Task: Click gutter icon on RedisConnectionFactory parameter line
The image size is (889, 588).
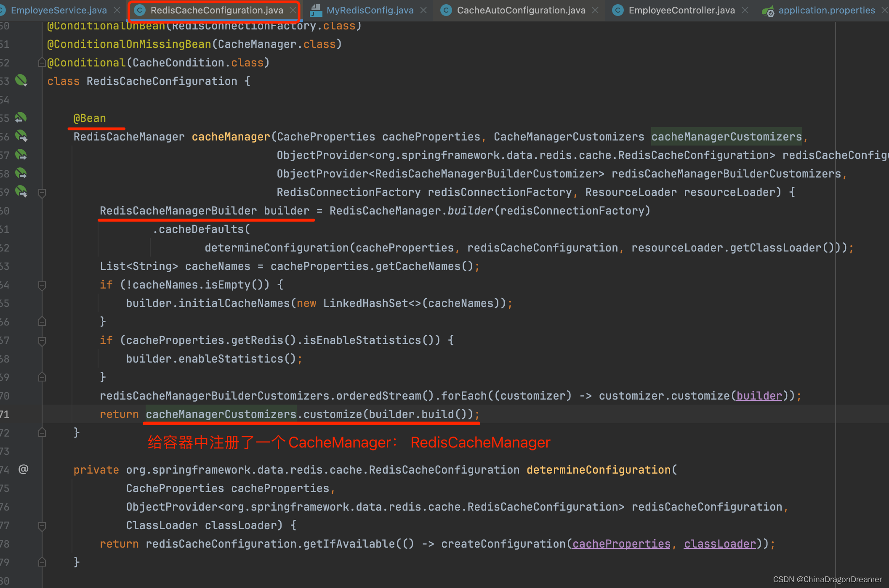Action: (x=21, y=191)
